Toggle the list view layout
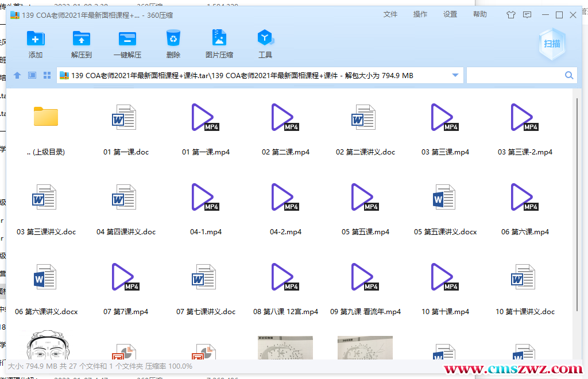 point(32,75)
